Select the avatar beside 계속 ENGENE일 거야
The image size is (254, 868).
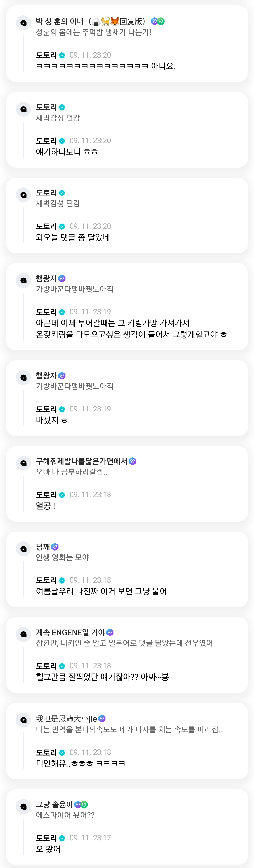point(24,634)
